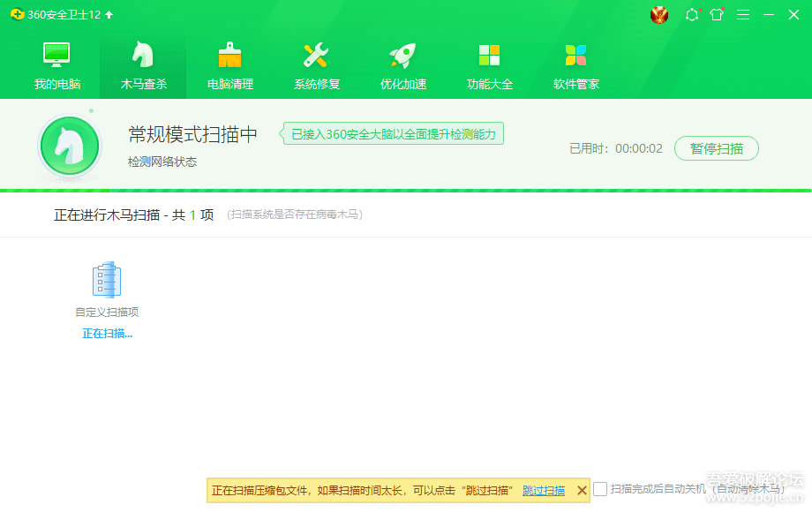812x512 pixels.
Task: Click the 360安全卫士 logo icon
Action: point(17,14)
